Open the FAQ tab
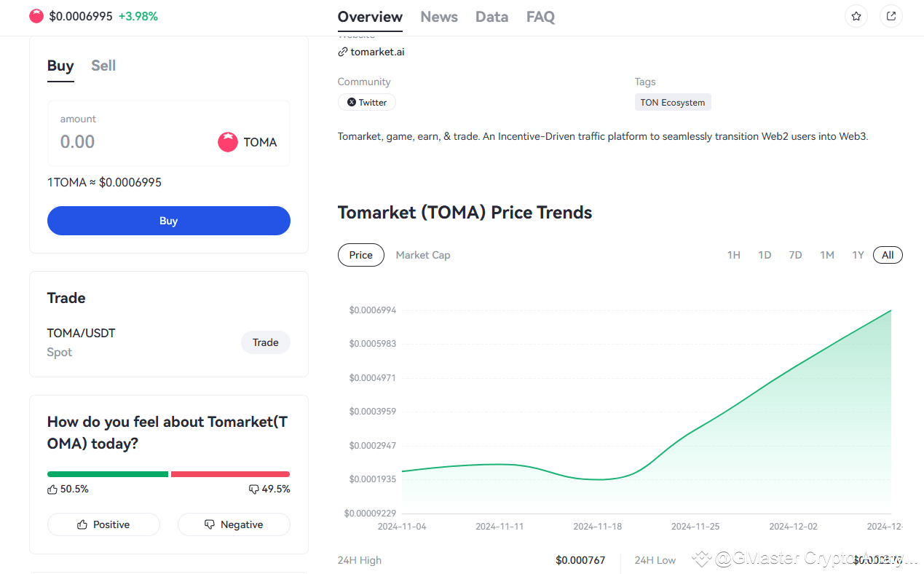 coord(540,17)
